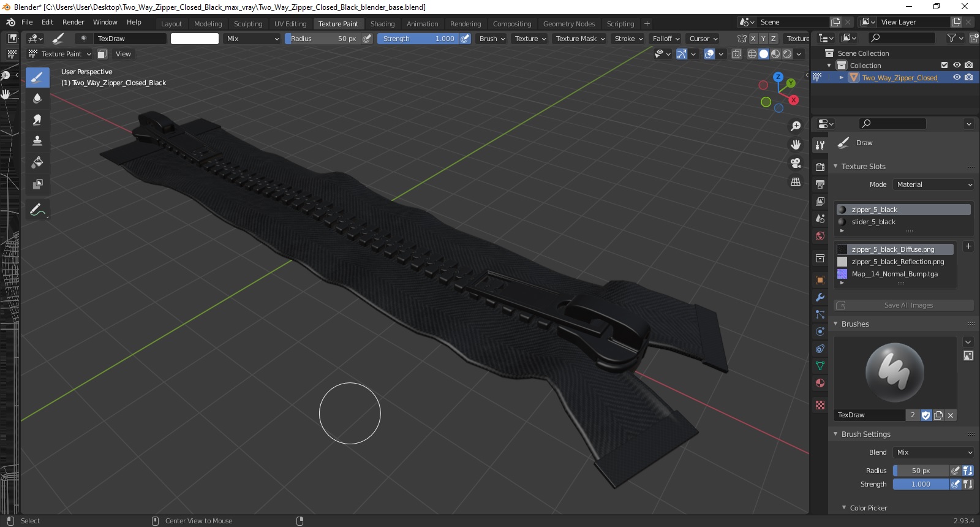This screenshot has height=527, width=980.
Task: Click the white brush color swatch
Action: click(195, 39)
